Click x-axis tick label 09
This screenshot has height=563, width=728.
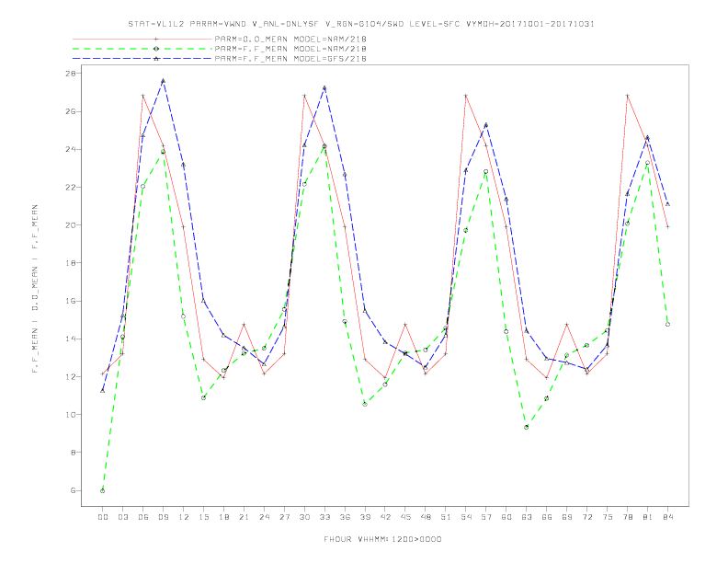(x=163, y=517)
